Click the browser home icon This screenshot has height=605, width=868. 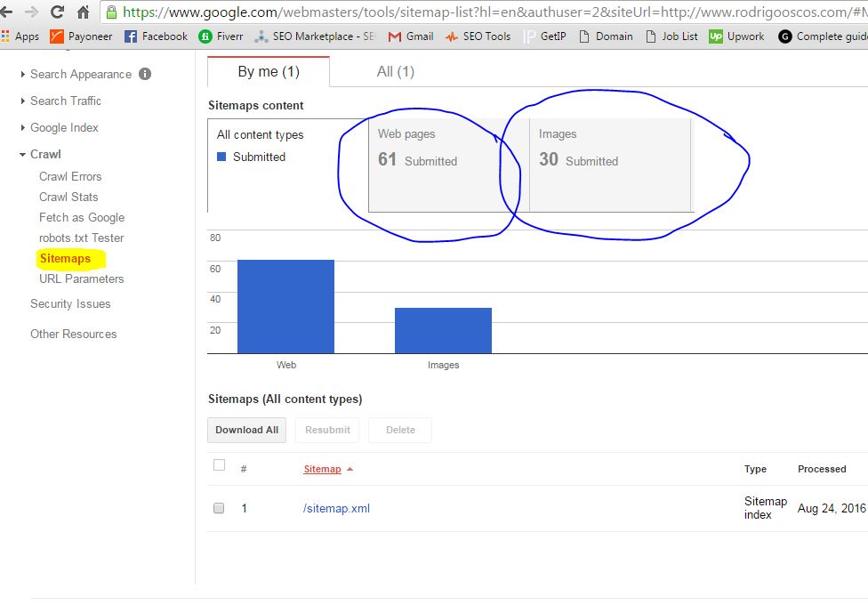[83, 12]
